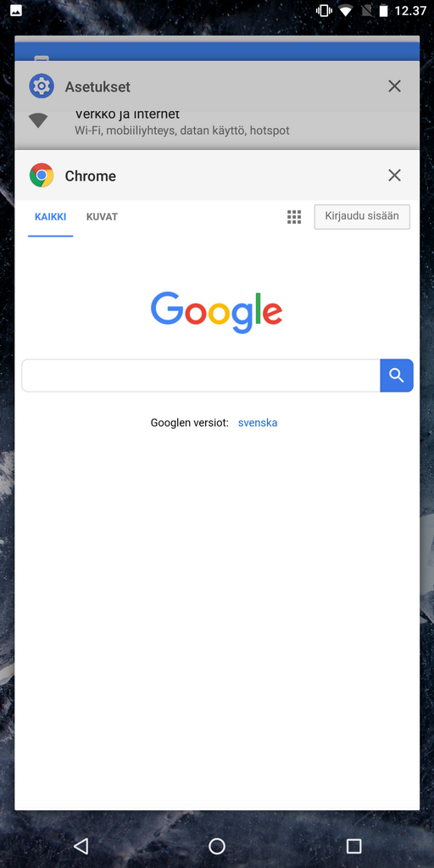This screenshot has width=434, height=868.
Task: Tap the picture notification icon in status bar
Action: [16, 10]
